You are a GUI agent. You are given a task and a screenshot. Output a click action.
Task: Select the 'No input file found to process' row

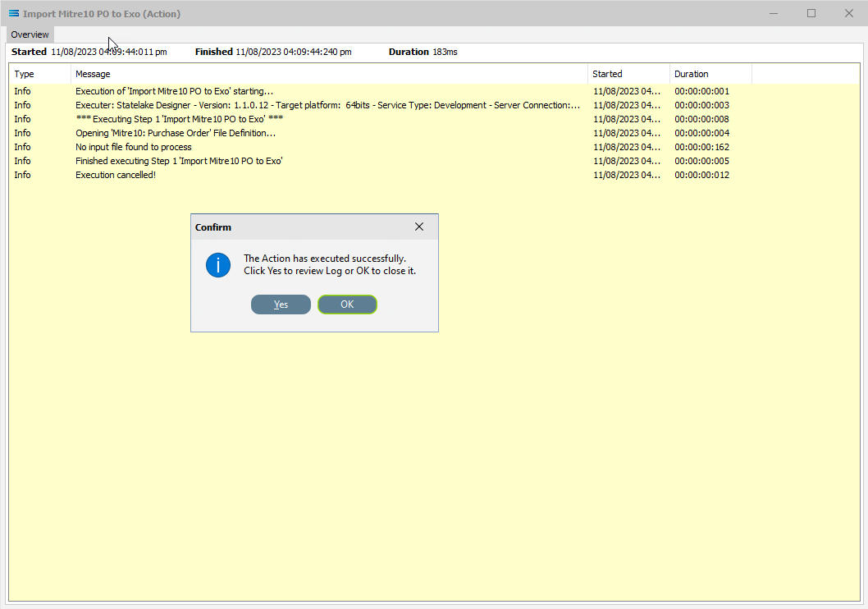(x=434, y=147)
